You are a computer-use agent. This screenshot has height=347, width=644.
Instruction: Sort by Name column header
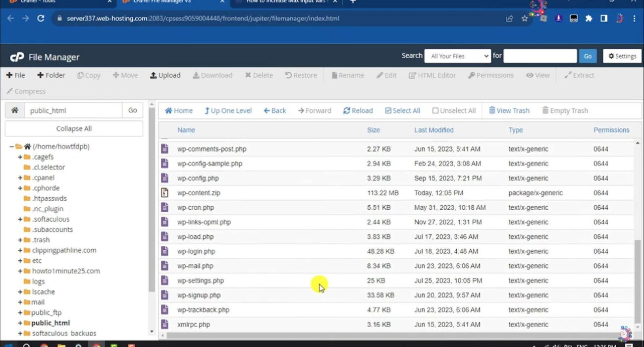click(186, 130)
